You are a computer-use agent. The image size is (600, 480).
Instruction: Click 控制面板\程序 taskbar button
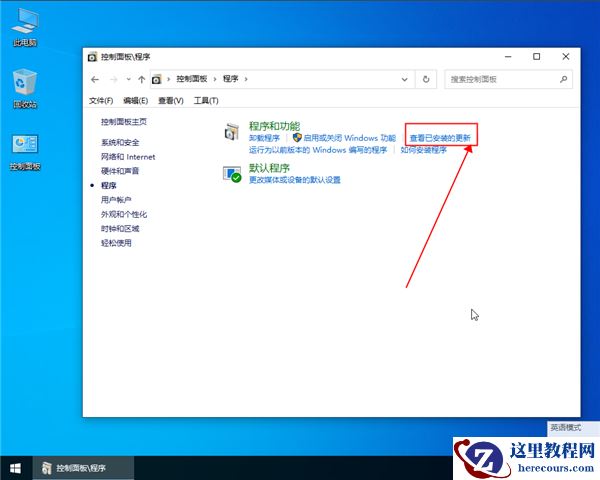(x=83, y=468)
